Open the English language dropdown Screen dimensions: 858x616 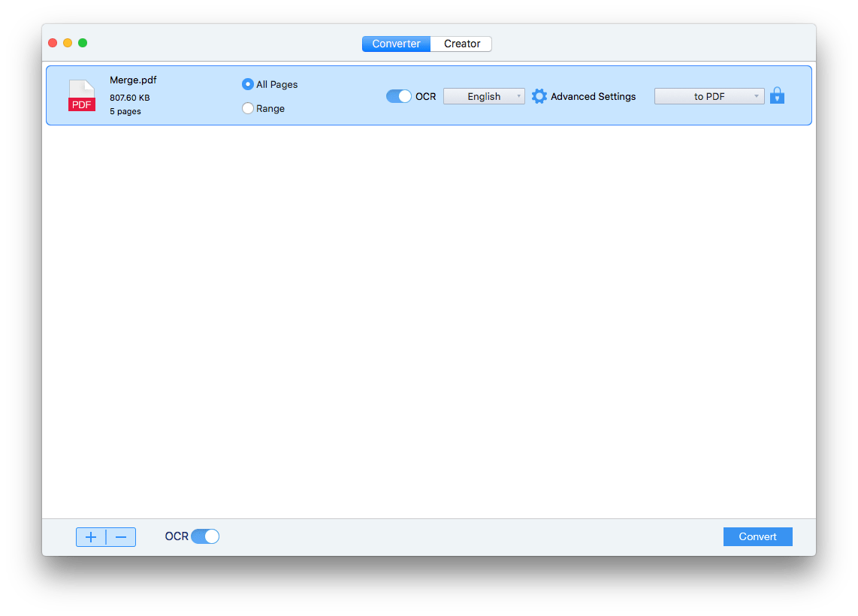pyautogui.click(x=484, y=96)
